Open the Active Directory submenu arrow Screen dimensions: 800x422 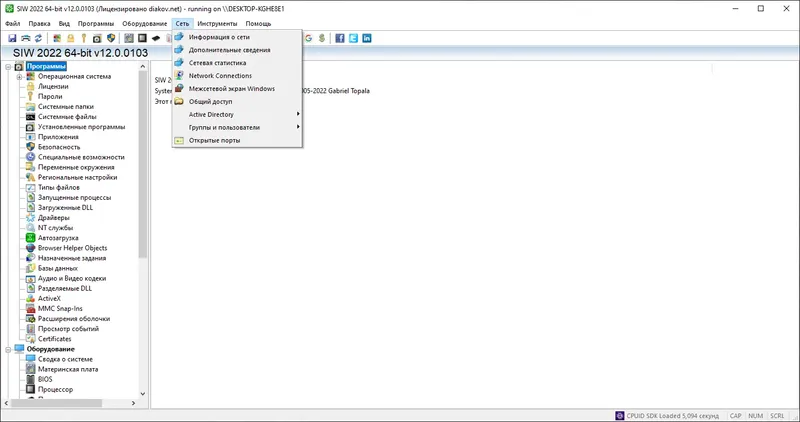pos(298,114)
